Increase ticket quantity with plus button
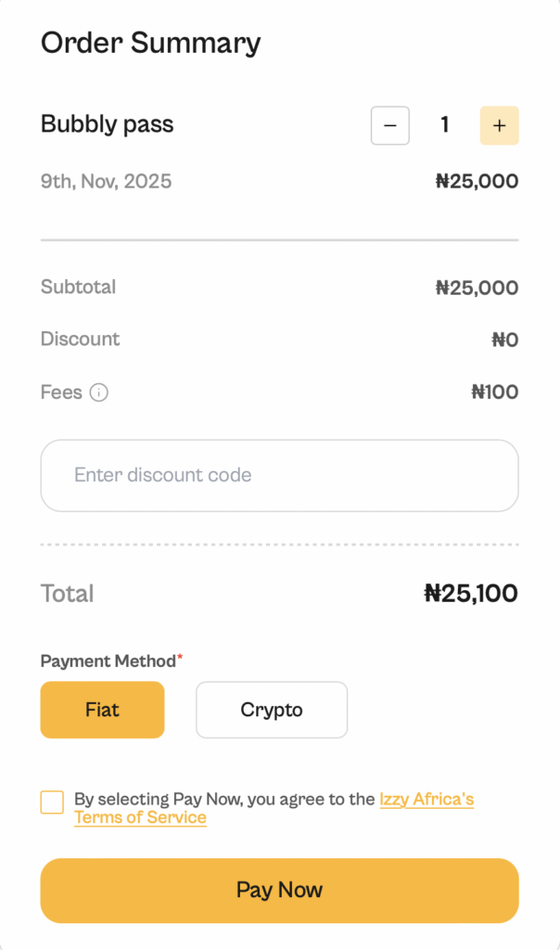Viewport: 560px width, 950px height. click(499, 126)
